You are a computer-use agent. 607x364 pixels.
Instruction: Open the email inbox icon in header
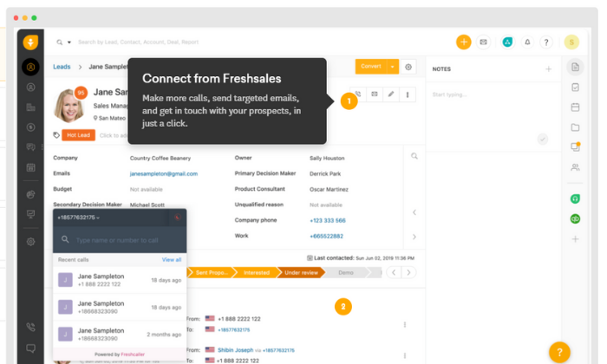tap(484, 42)
